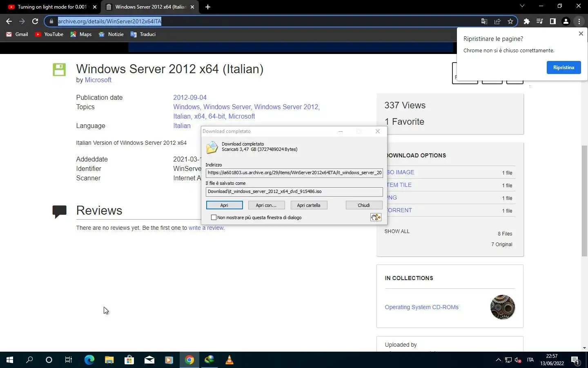Open the media player app with the orange play icon

coord(169,360)
